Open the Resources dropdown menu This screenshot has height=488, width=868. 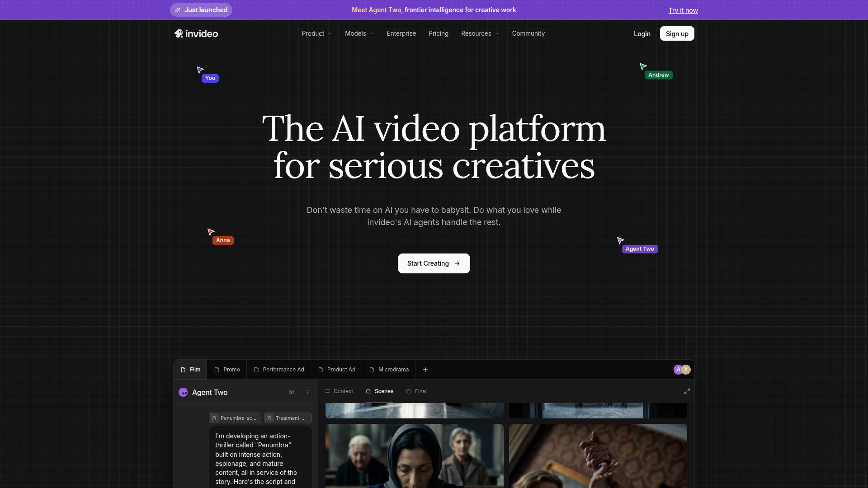coord(480,33)
